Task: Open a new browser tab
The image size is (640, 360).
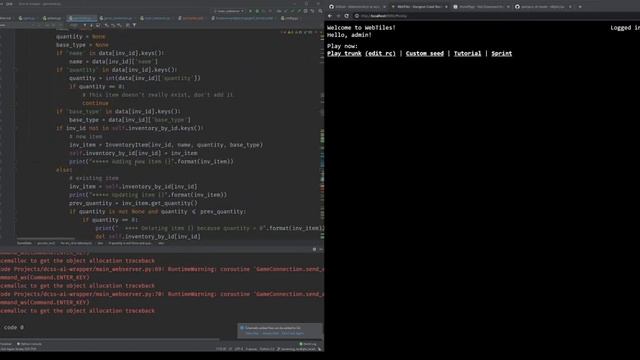Action: click(x=580, y=7)
